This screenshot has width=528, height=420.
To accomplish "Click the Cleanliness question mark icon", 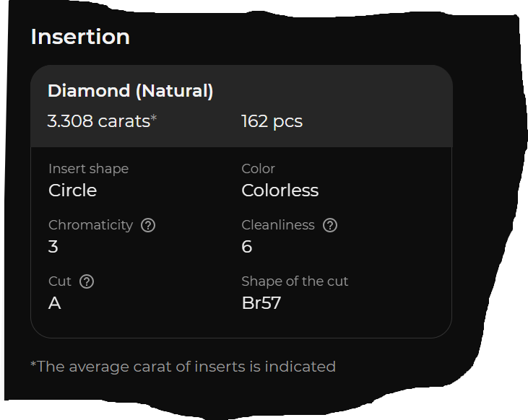I will [x=330, y=225].
